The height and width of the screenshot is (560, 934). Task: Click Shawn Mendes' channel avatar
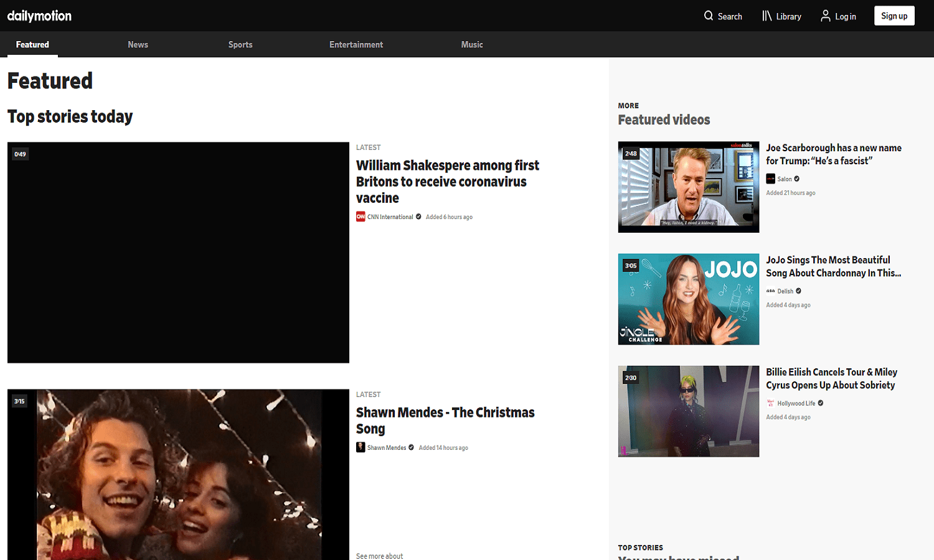point(361,447)
